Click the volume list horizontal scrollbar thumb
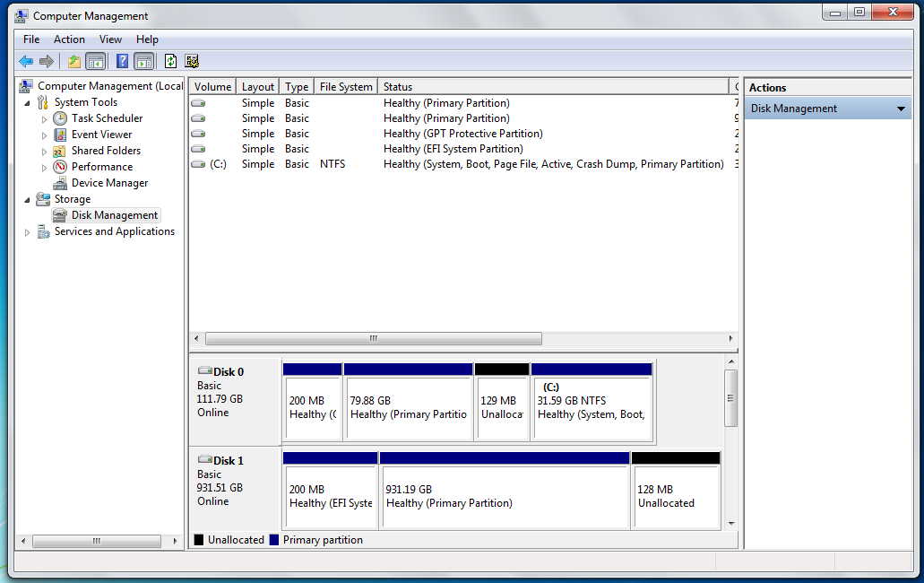924x583 pixels. [x=374, y=338]
